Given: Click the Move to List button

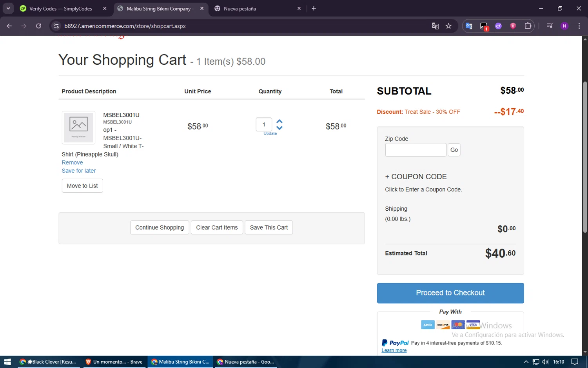Looking at the screenshot, I should 82,186.
